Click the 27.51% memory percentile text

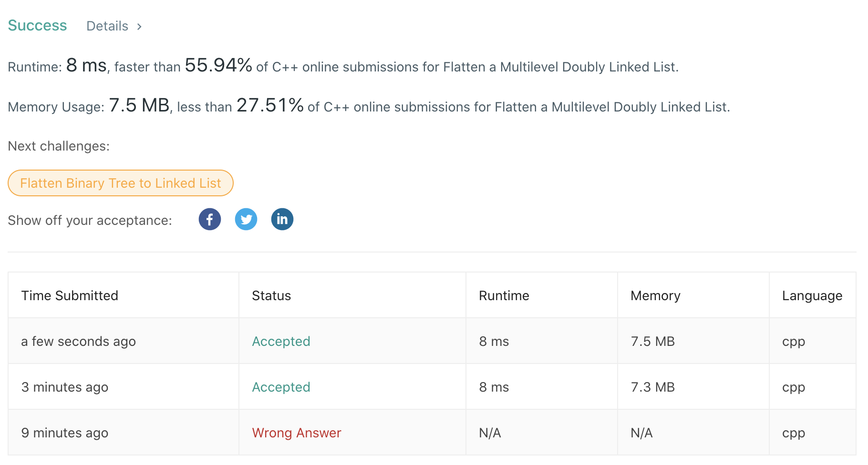[x=270, y=106]
